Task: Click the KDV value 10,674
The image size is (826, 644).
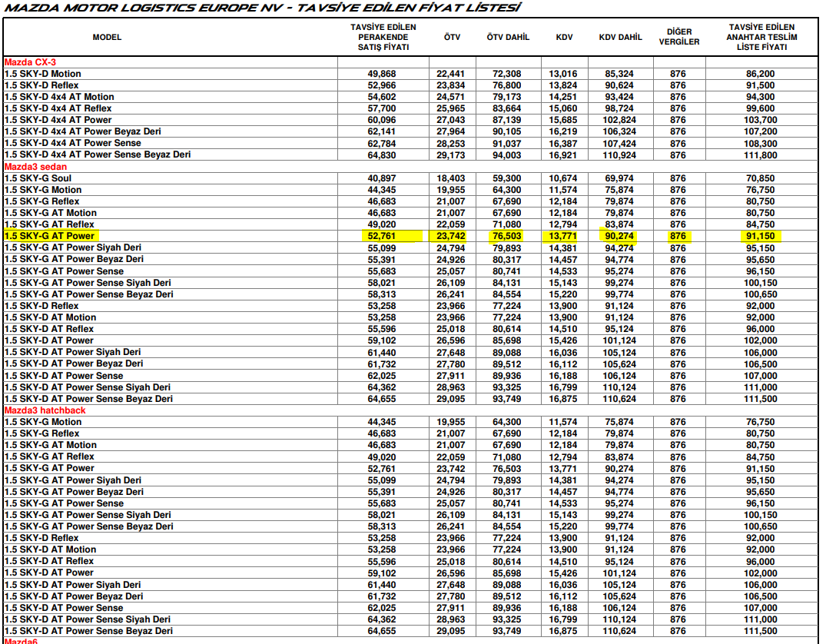Action: pos(562,178)
